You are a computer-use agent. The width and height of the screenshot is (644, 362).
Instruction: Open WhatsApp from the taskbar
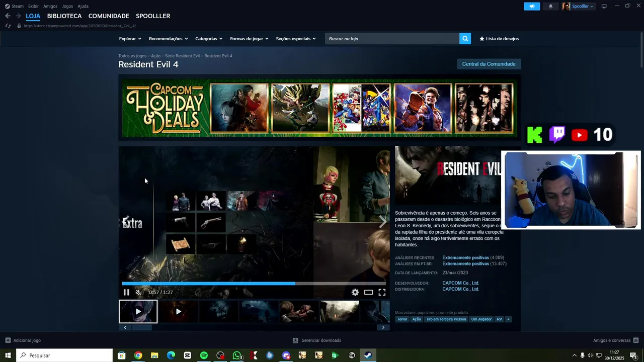tap(237, 355)
